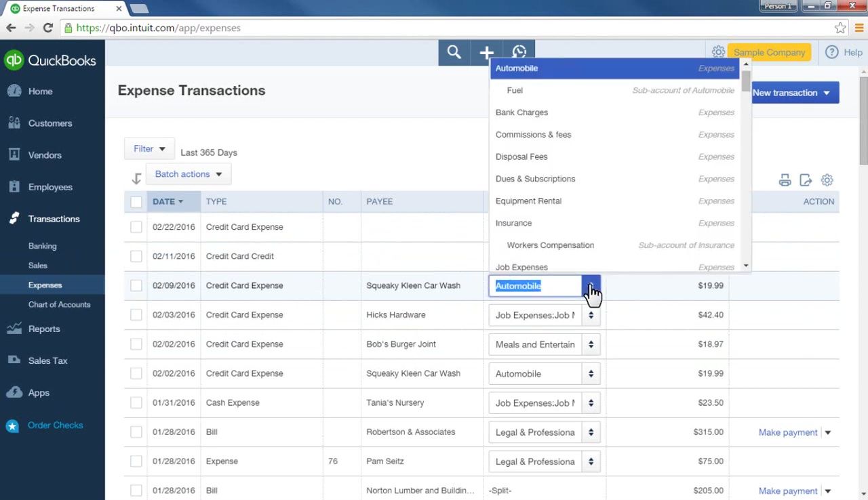Open the 02/02/2016 Squeaky Kleen category dropdown
The width and height of the screenshot is (868, 500).
tap(591, 373)
